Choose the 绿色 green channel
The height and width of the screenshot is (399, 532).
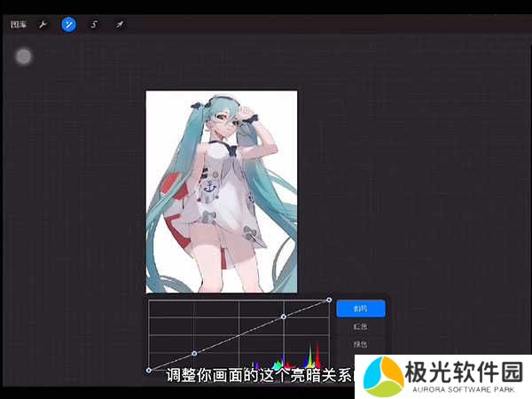coord(360,344)
